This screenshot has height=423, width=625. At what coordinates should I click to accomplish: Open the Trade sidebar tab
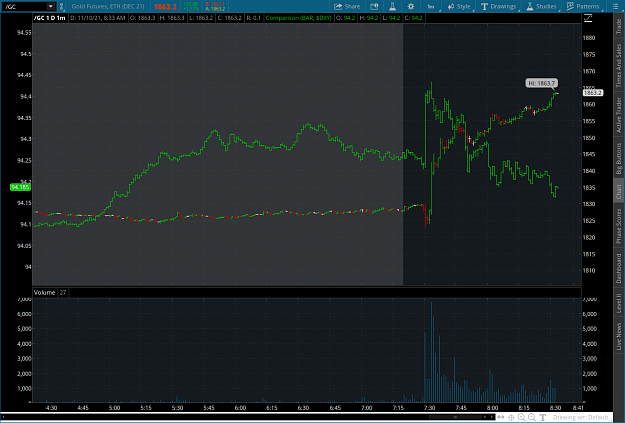(619, 26)
